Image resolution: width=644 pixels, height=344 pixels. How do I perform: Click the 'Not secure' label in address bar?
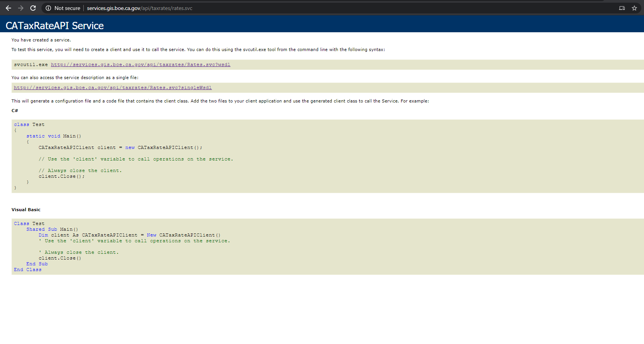pyautogui.click(x=67, y=8)
